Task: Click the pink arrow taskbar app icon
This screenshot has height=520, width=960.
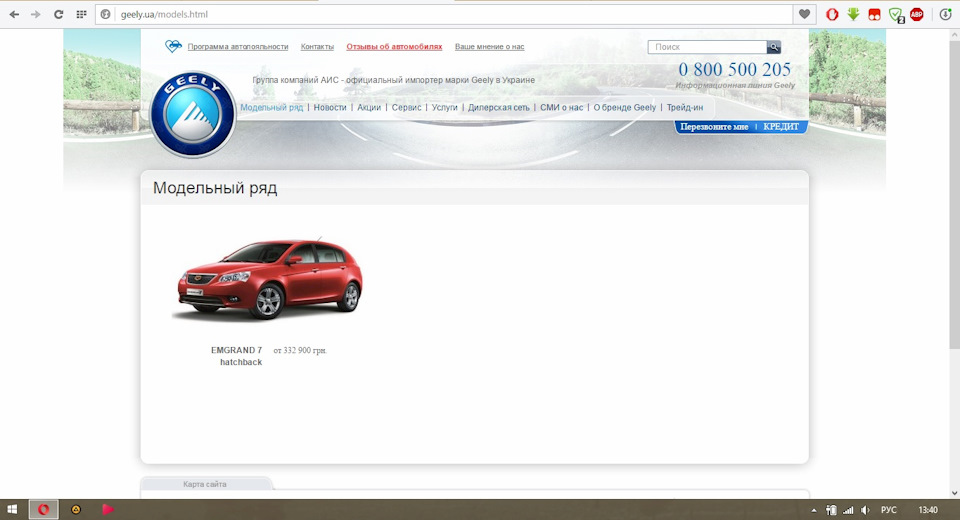Action: 108,509
